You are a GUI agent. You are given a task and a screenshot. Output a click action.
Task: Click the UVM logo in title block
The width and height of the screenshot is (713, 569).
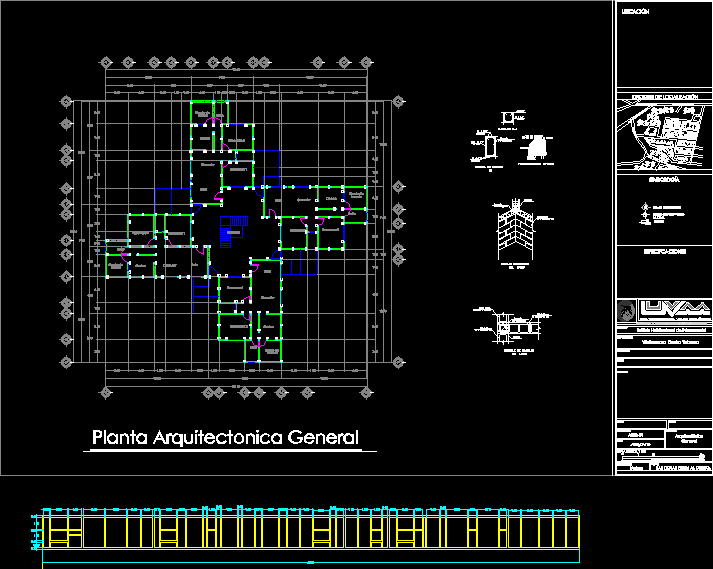point(672,310)
